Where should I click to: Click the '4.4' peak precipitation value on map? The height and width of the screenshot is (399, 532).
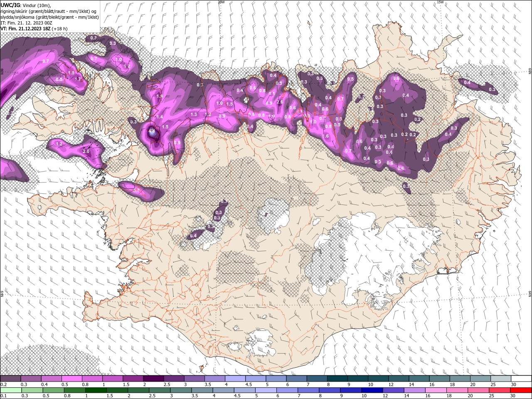(152, 131)
